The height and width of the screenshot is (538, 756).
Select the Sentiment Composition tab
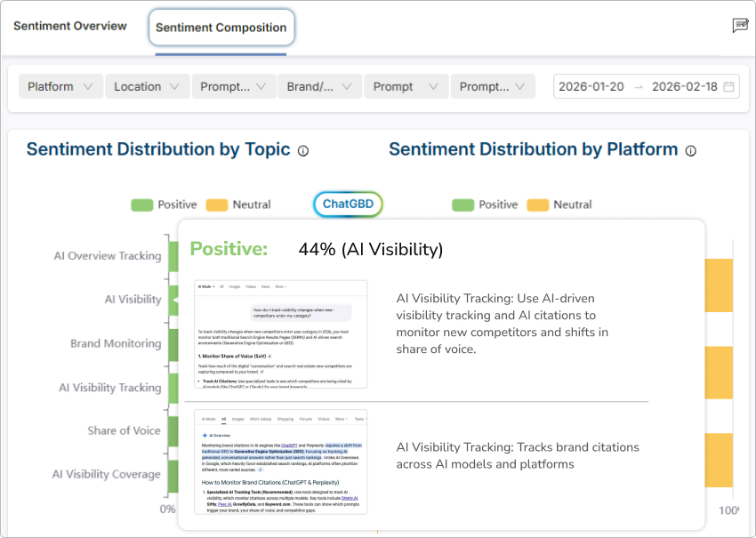tap(221, 28)
